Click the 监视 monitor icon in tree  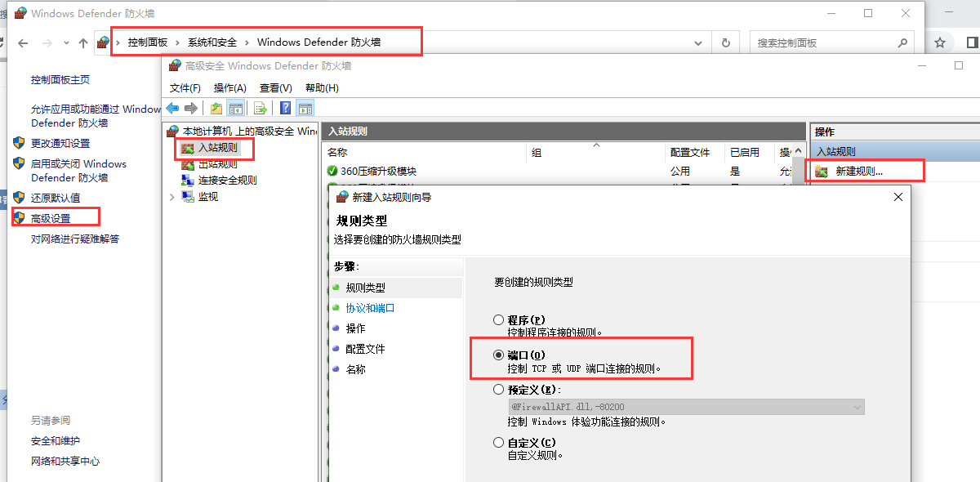point(188,196)
